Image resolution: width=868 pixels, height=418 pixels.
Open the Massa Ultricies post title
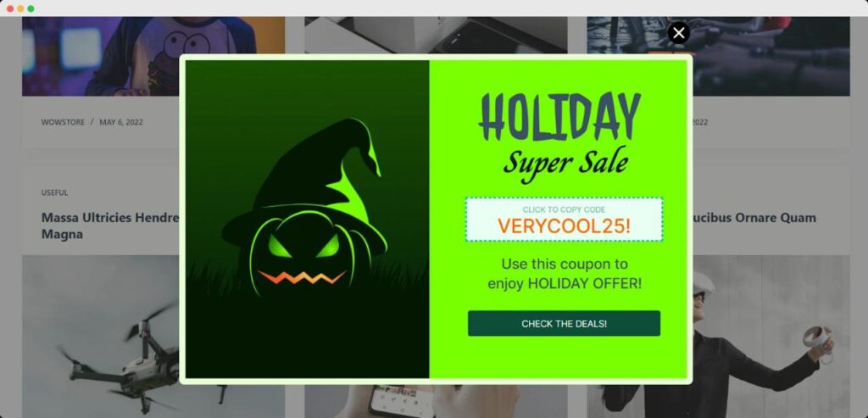[x=109, y=226]
